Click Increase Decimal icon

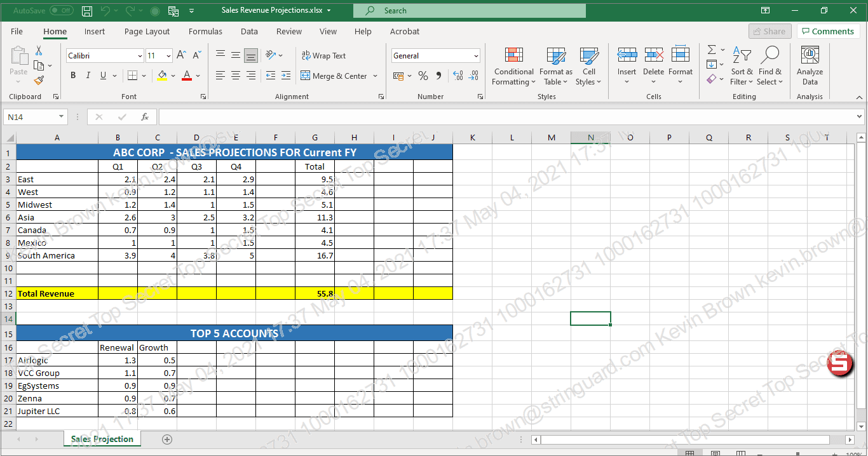(x=458, y=76)
